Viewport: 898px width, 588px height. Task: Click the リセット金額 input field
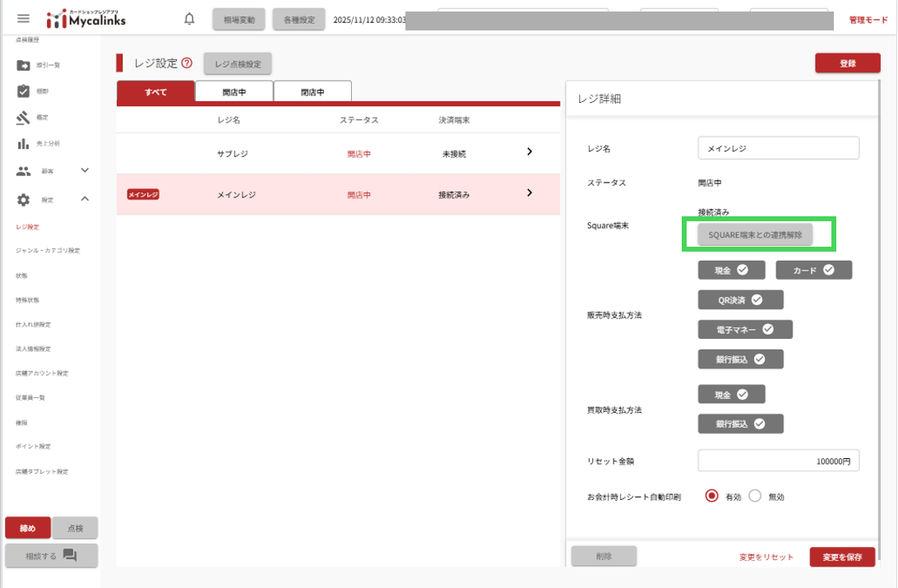778,461
